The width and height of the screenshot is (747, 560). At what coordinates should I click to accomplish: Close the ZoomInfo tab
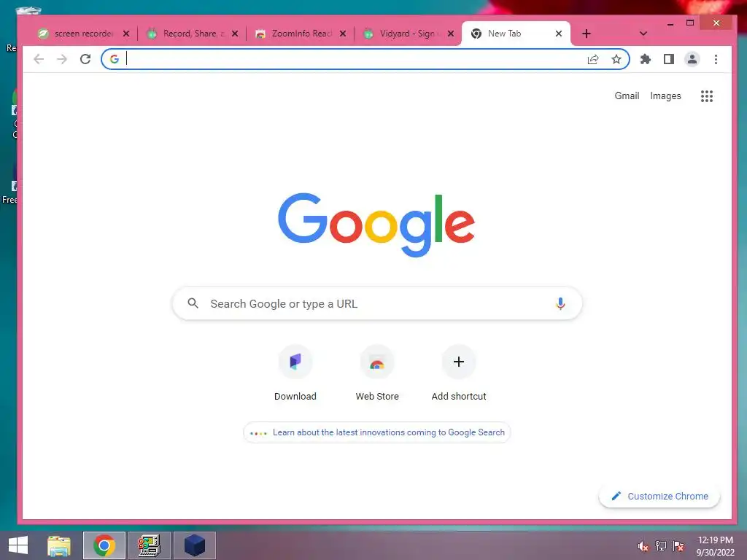click(x=343, y=34)
